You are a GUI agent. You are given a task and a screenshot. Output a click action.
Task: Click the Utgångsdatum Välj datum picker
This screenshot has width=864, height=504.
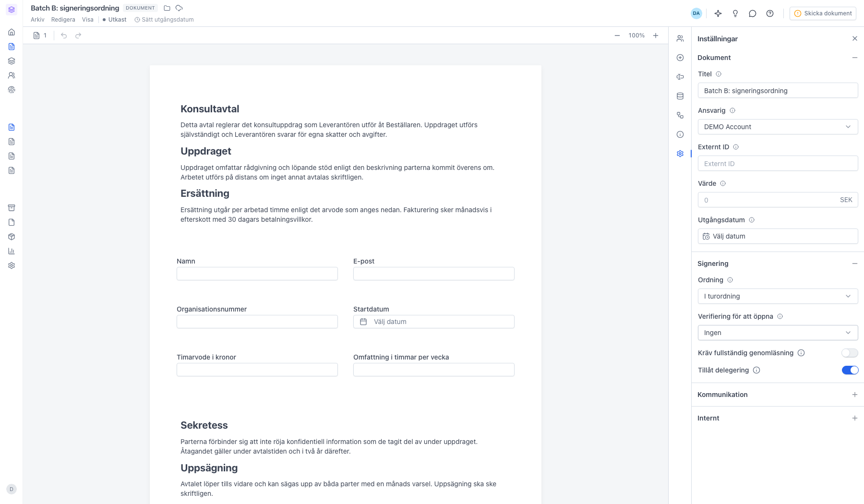pos(778,236)
